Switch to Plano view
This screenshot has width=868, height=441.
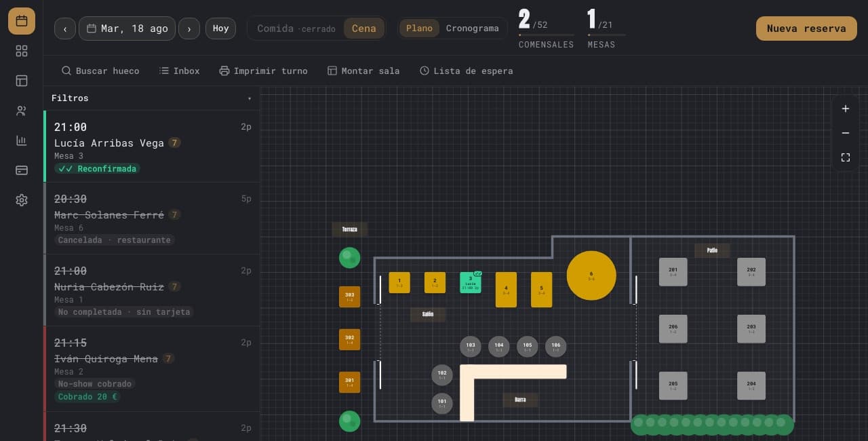pos(419,28)
